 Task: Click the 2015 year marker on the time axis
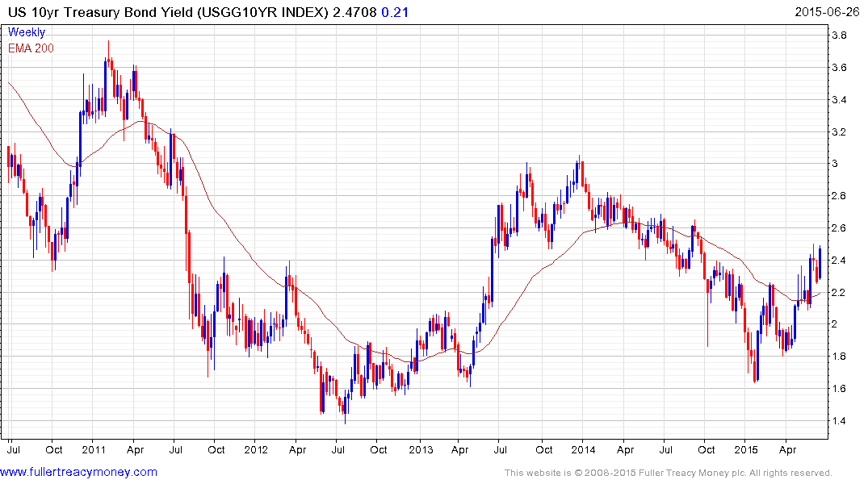tap(747, 450)
